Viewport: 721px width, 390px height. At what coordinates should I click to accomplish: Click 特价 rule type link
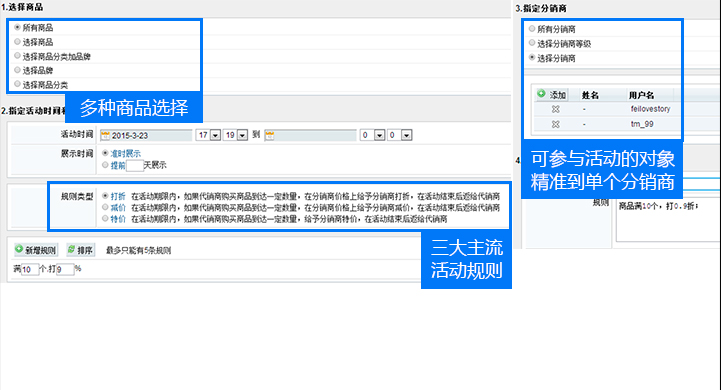118,219
